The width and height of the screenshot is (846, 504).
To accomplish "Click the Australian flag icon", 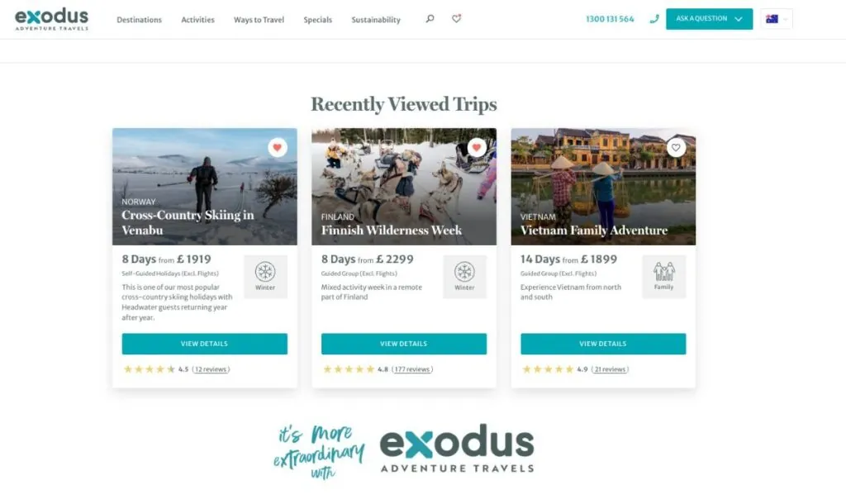I will 772,19.
